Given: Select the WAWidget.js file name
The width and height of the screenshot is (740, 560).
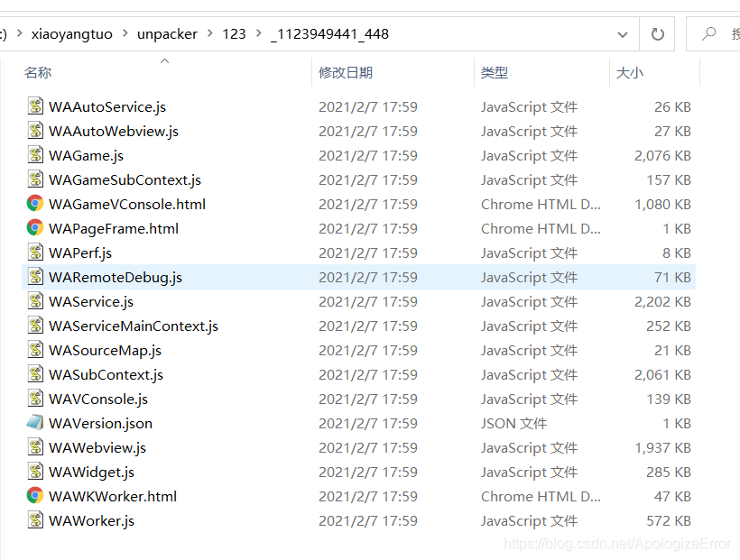Looking at the screenshot, I should click(91, 473).
